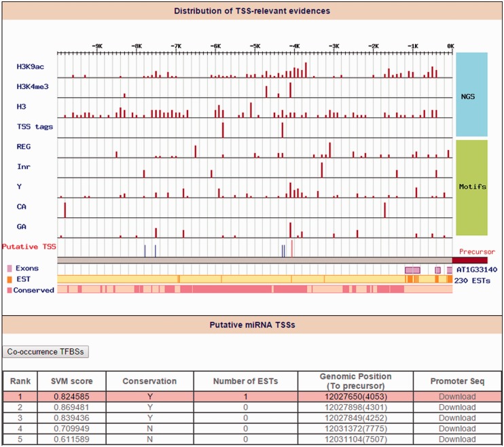Image resolution: width=504 pixels, height=447 pixels.
Task: Click the H3K4me3 track label
Action: click(x=33, y=87)
